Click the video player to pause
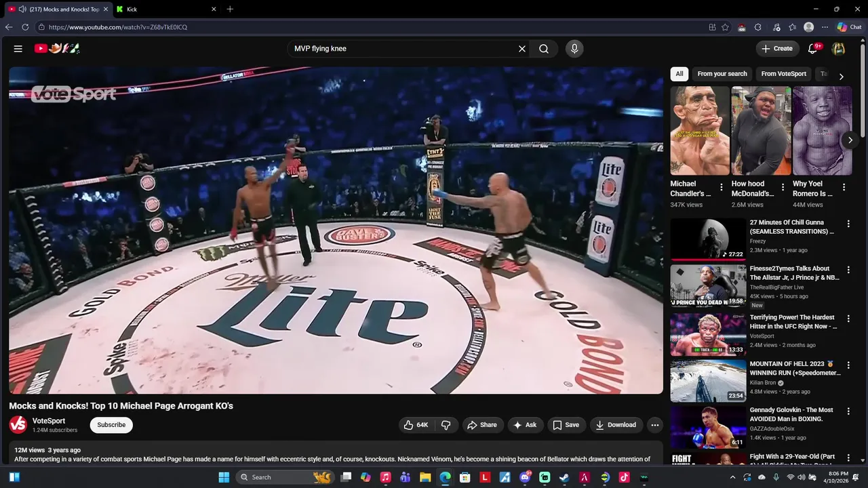The image size is (868, 488). 336,230
